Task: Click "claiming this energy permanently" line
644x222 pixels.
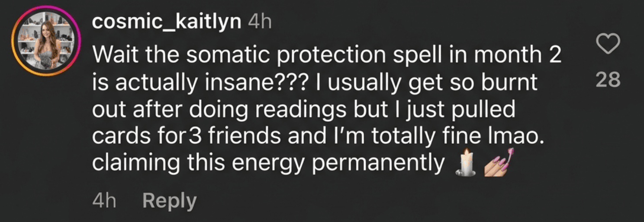Action: tap(269, 163)
